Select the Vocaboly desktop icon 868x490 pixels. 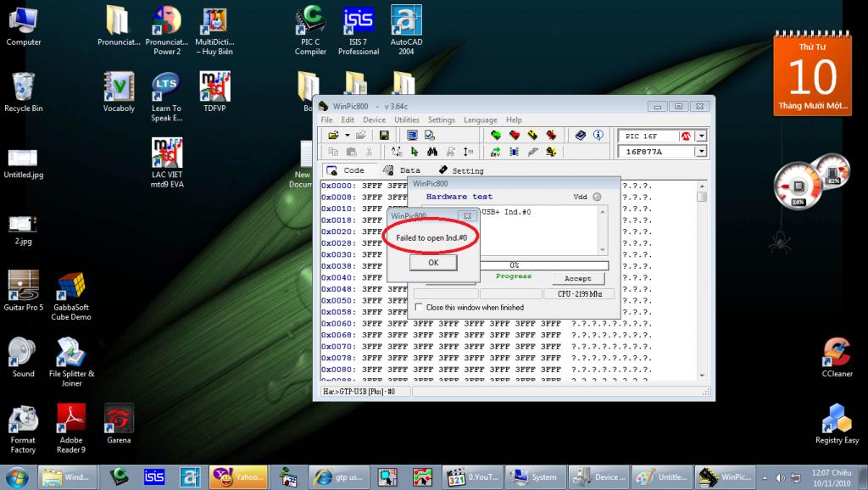tap(119, 92)
